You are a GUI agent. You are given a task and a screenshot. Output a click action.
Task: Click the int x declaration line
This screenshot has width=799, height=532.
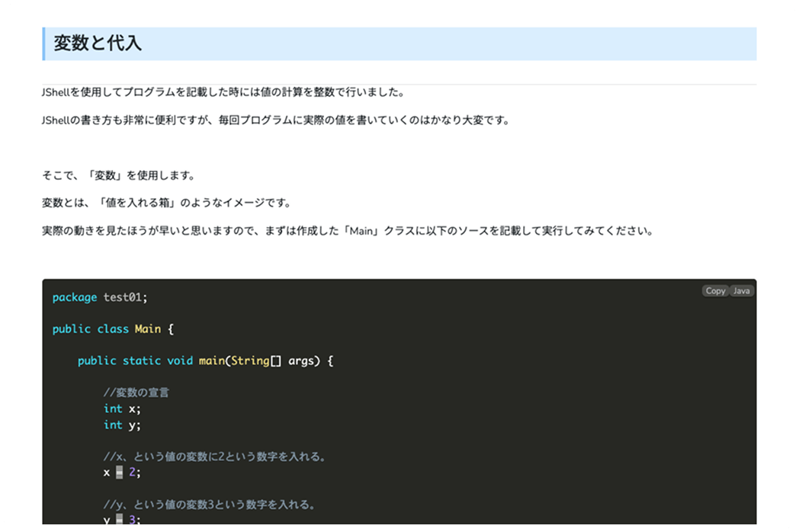(122, 409)
